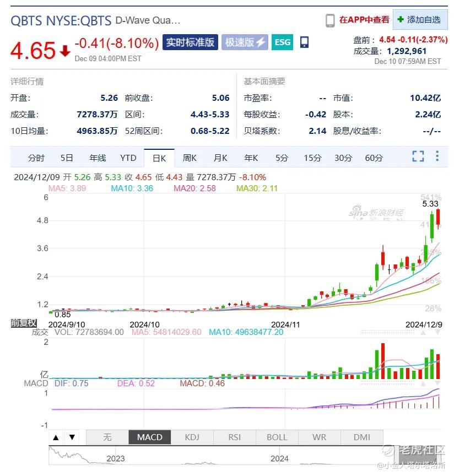Screen dimensions: 454x476
Task: Click the 贝塔系数 value 2.14
Action: [x=317, y=131]
